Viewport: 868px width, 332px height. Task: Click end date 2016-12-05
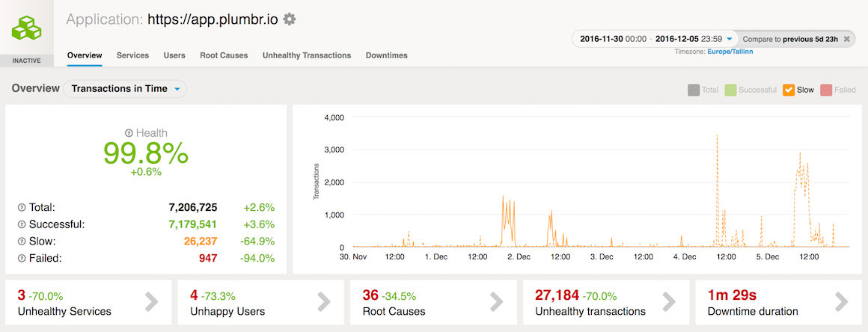pyautogui.click(x=678, y=40)
